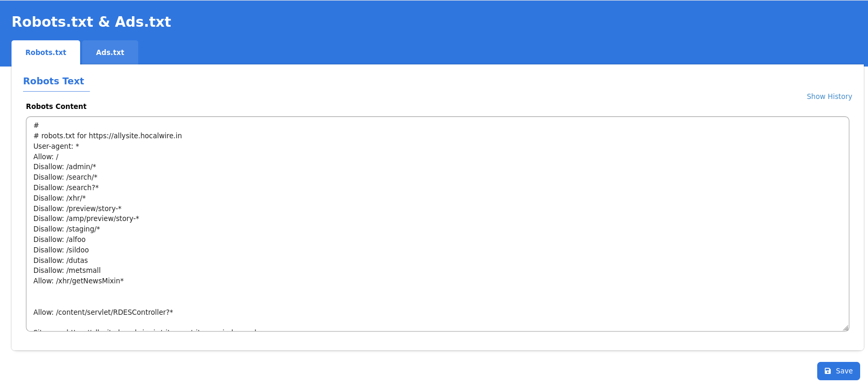Click the Robots Content field label
Screen dimensions: 868x386
(56, 106)
